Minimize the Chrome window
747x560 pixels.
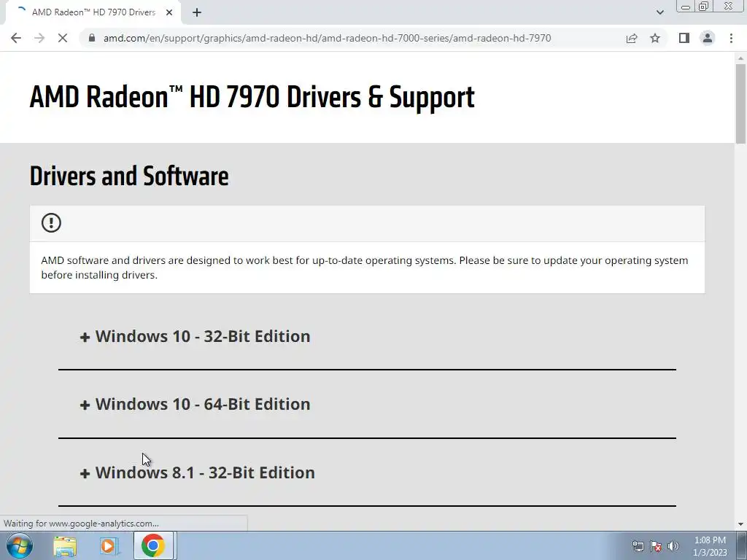click(686, 7)
